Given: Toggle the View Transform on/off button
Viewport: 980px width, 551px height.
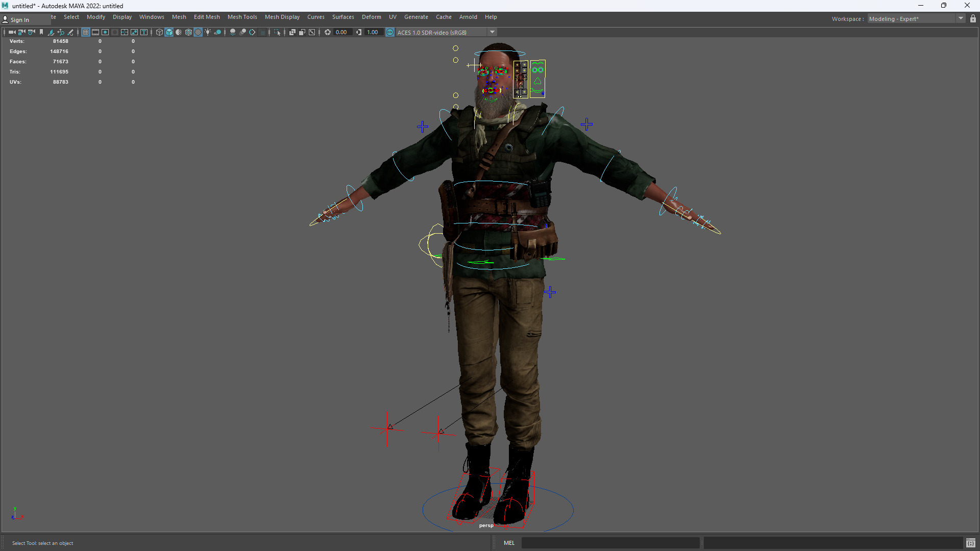Looking at the screenshot, I should point(390,32).
